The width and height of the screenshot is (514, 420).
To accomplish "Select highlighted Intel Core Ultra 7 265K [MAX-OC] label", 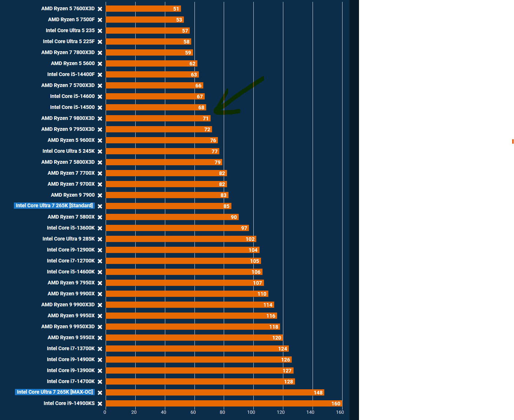I will 55,392.
